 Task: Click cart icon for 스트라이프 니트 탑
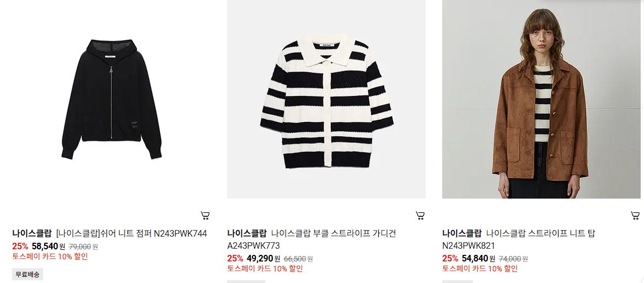coord(635,215)
